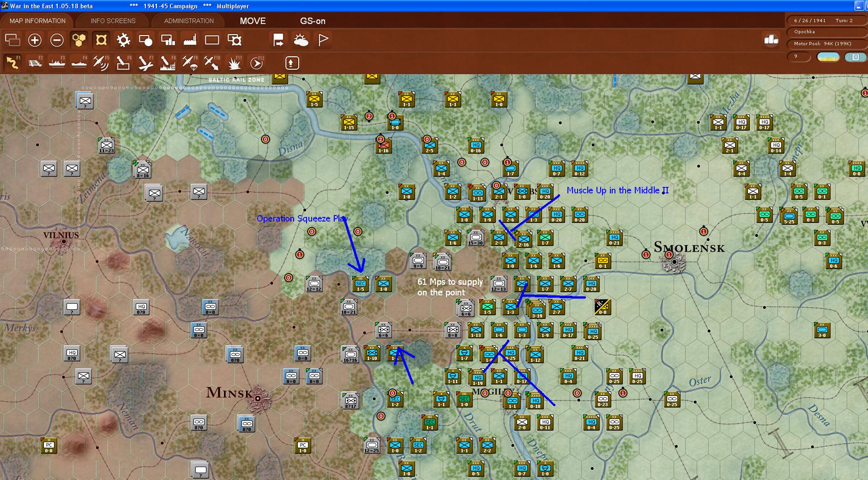Image resolution: width=868 pixels, height=480 pixels.
Task: Select the 11=23 German infantry unit
Action: click(x=106, y=145)
